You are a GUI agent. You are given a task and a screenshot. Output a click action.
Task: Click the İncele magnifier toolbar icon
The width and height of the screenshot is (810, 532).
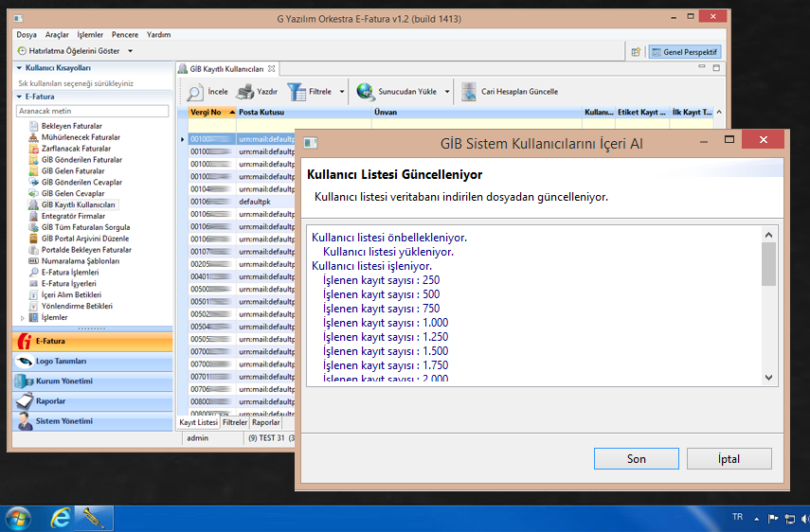(x=195, y=92)
